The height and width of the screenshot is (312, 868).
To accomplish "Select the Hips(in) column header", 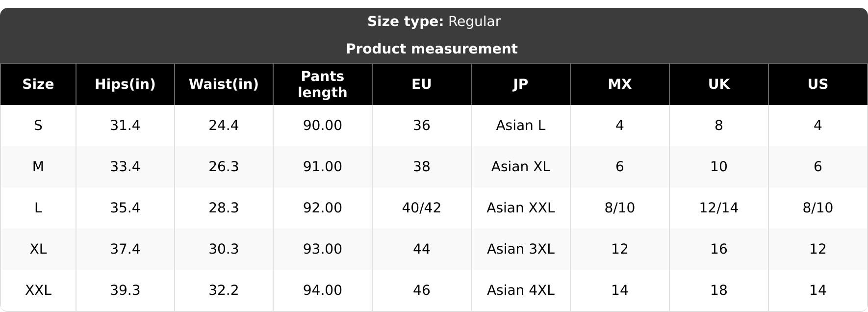I will (125, 84).
